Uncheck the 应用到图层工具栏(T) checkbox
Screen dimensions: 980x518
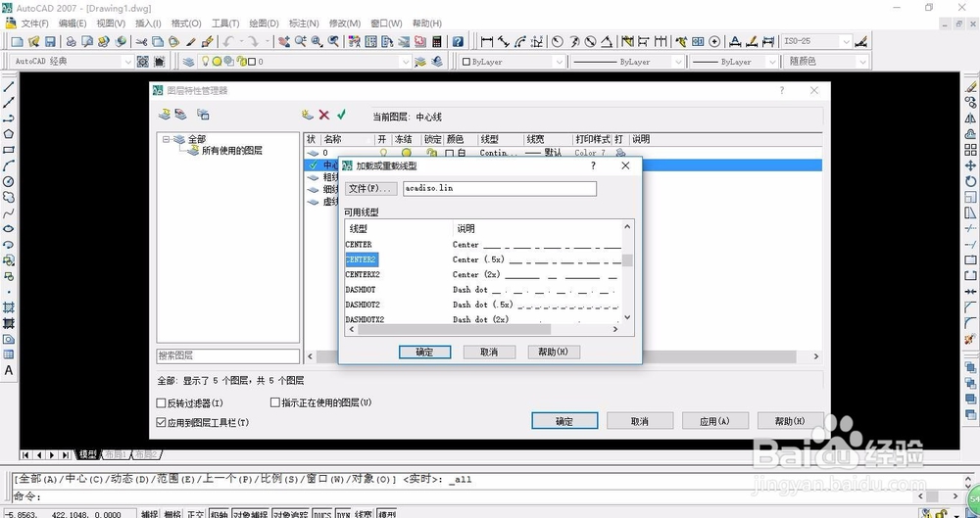click(x=161, y=422)
